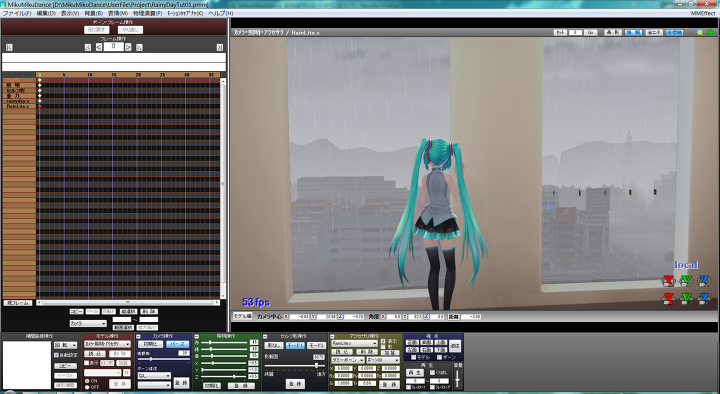The width and height of the screenshot is (720, 394).
Task: Select red RainLite.x keyframe at frame 0
Action: coord(39,106)
